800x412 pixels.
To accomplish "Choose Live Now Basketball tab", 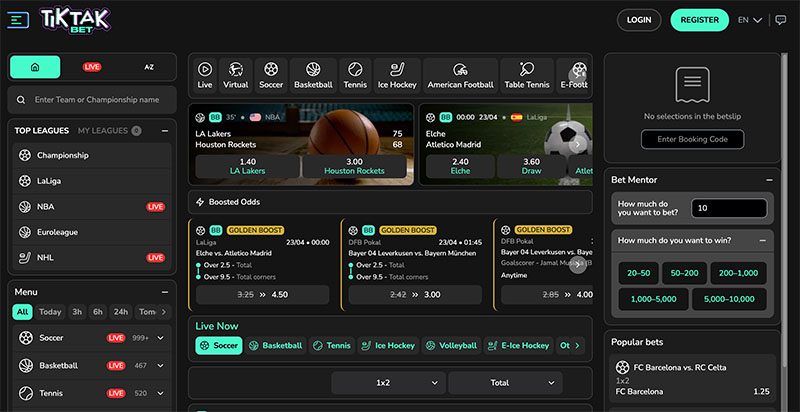I will click(276, 346).
